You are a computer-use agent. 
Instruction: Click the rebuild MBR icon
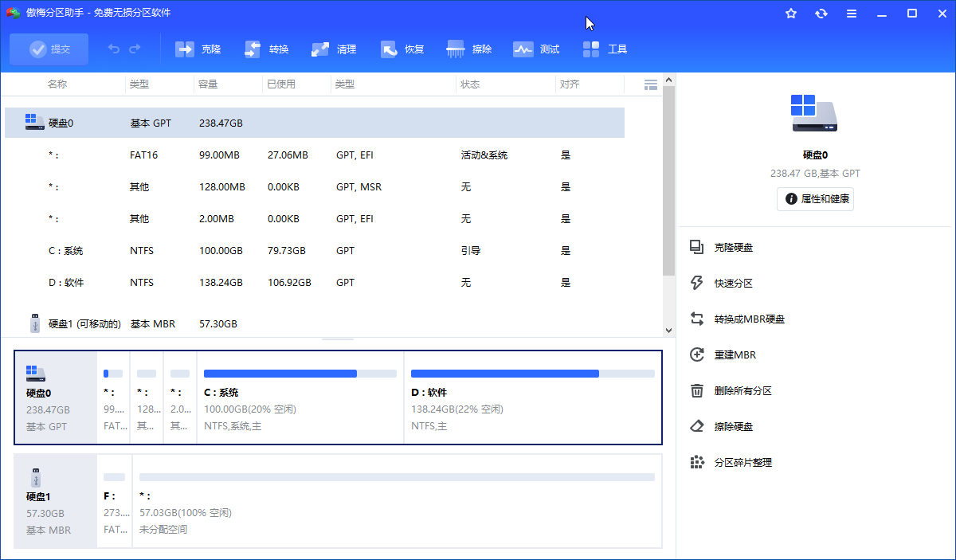pos(697,355)
